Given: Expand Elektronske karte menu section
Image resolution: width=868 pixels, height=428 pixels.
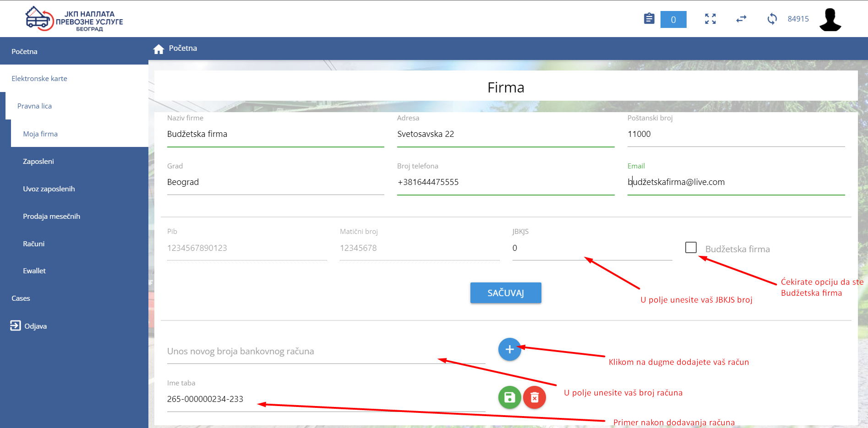Looking at the screenshot, I should click(39, 79).
